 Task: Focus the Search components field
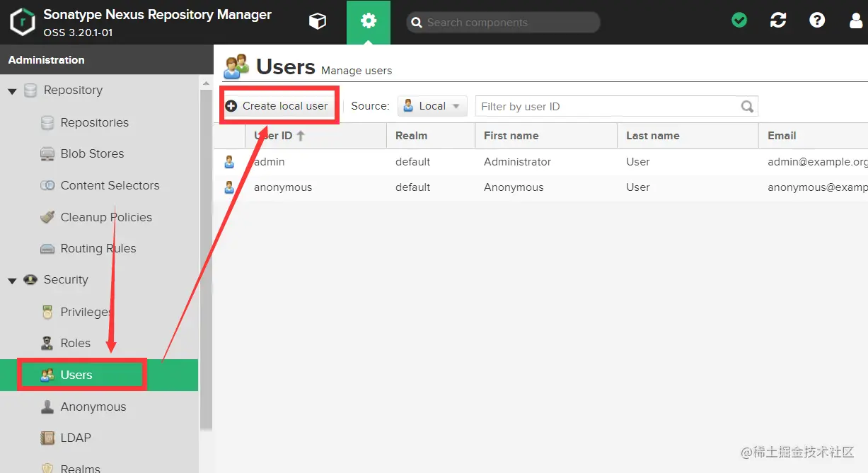tap(503, 22)
